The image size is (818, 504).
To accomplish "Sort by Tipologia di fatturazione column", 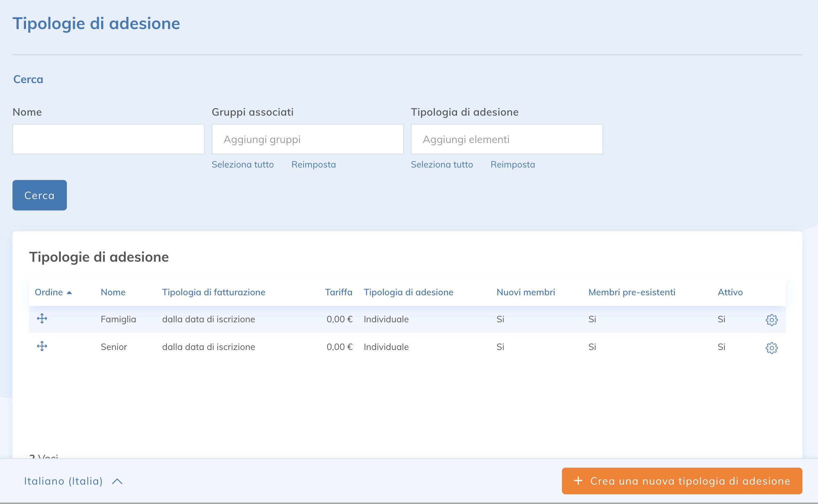I will pos(213,292).
